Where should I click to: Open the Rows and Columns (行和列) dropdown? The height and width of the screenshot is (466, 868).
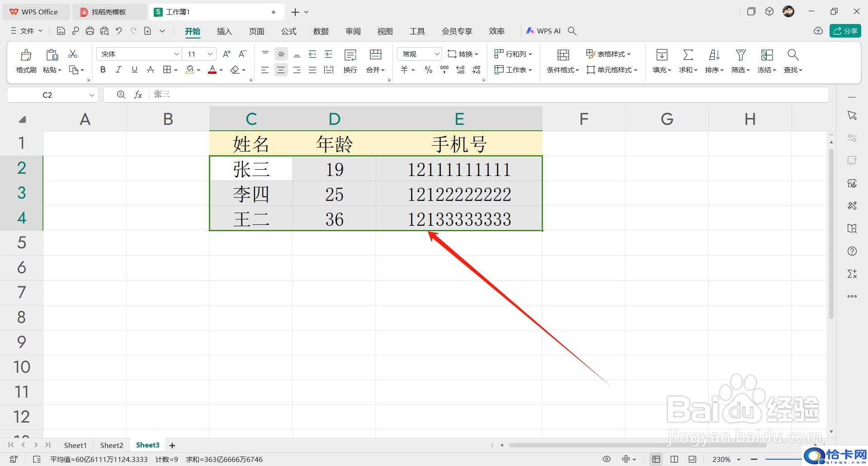click(513, 54)
